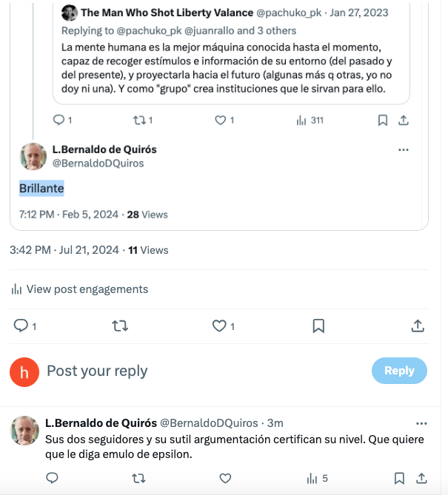Click the reply icon under the quoted tweet

click(x=58, y=121)
